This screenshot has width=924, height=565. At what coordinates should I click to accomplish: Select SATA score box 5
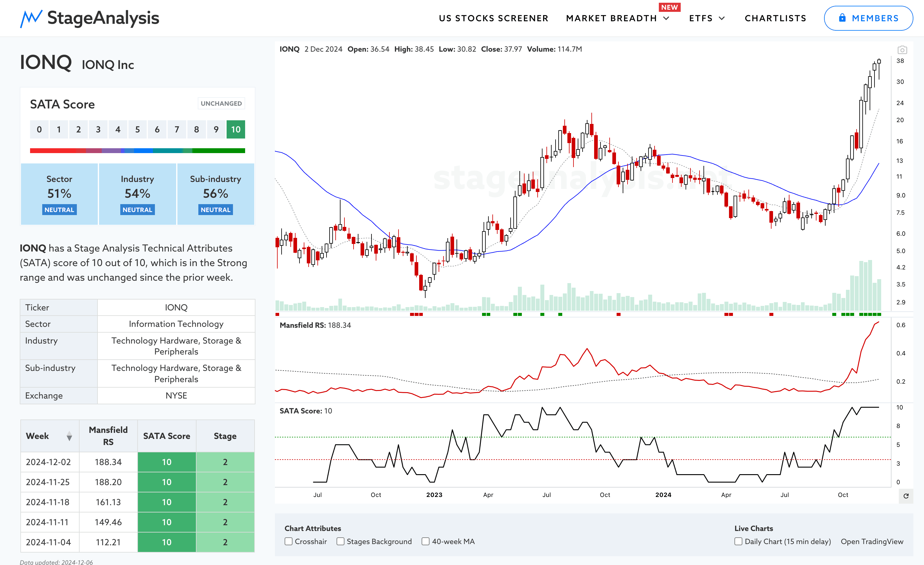click(137, 129)
